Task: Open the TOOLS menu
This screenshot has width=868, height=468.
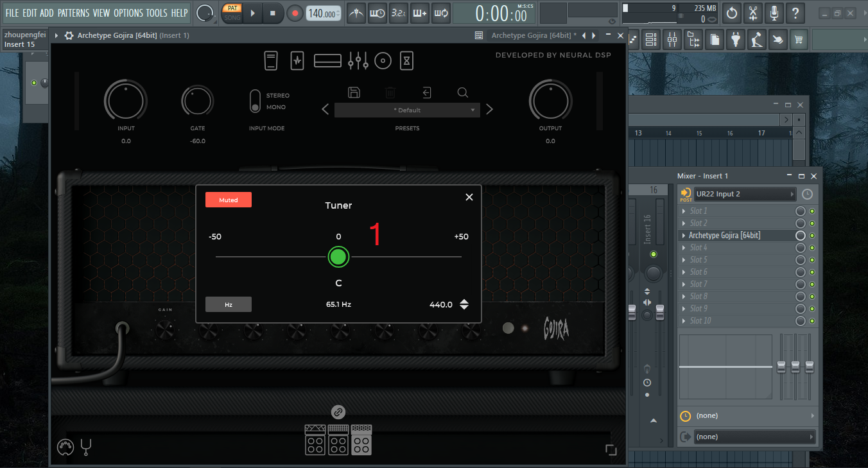Action: 157,13
